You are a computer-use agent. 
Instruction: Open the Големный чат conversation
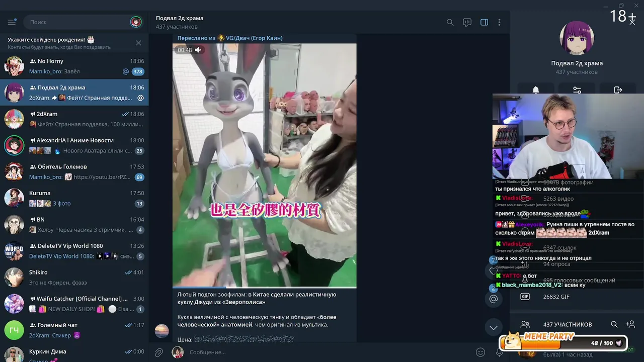74,330
